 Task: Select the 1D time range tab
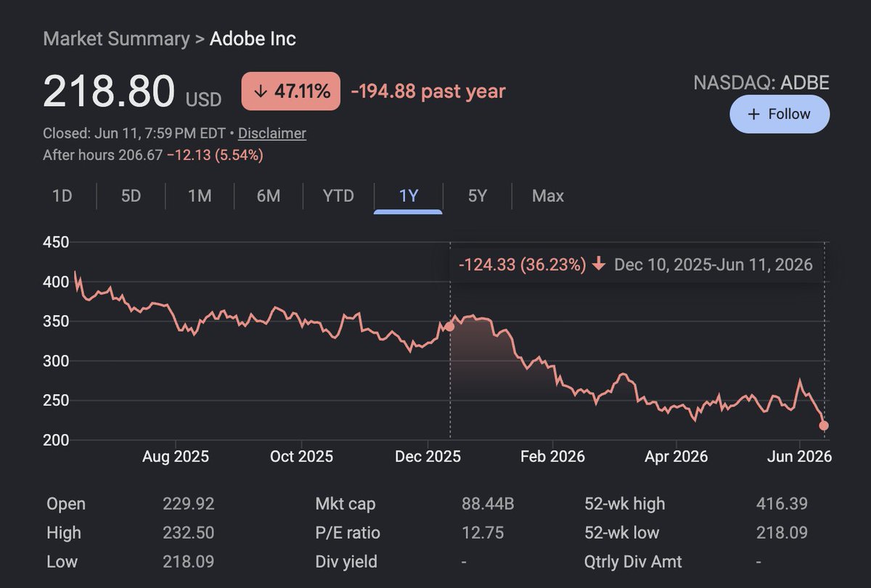[62, 196]
